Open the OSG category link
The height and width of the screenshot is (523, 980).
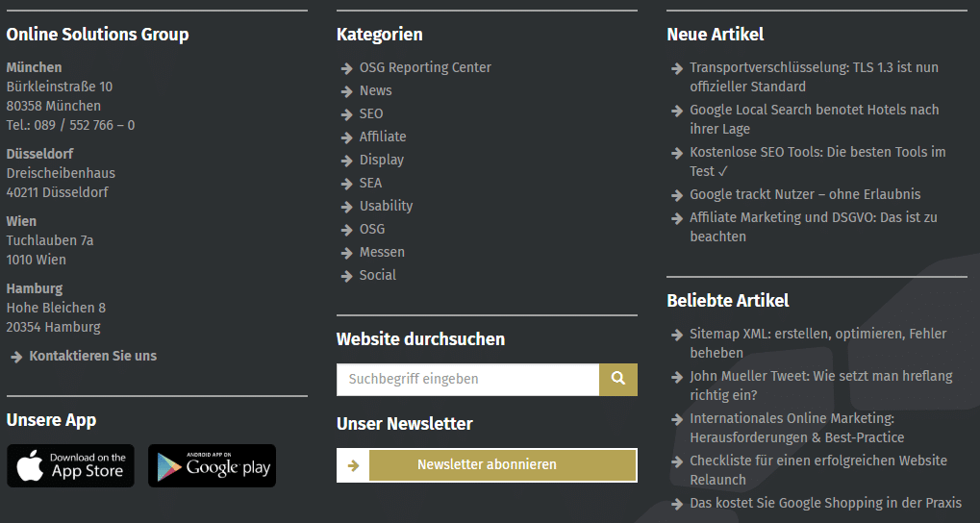372,230
